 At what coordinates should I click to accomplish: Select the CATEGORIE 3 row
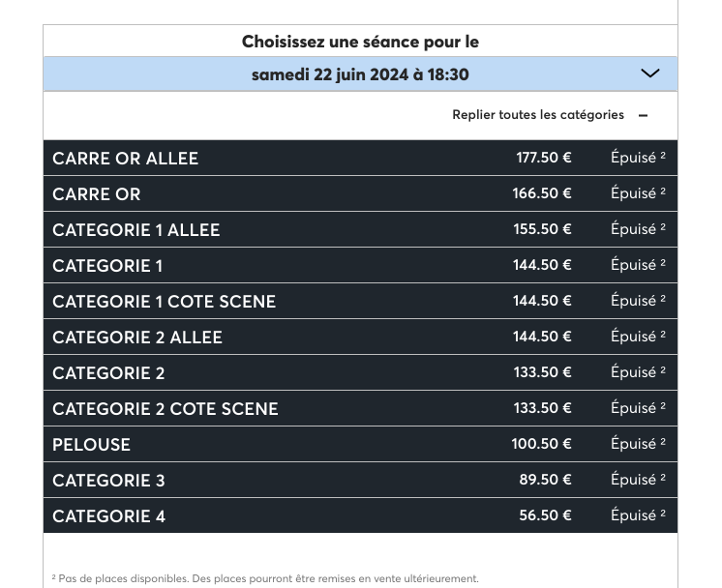(x=360, y=480)
